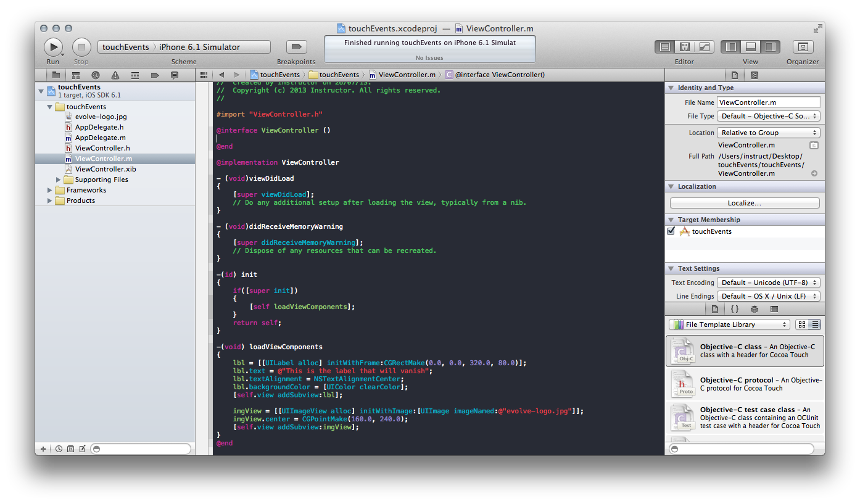
Task: Show the Version editor
Action: (x=704, y=47)
